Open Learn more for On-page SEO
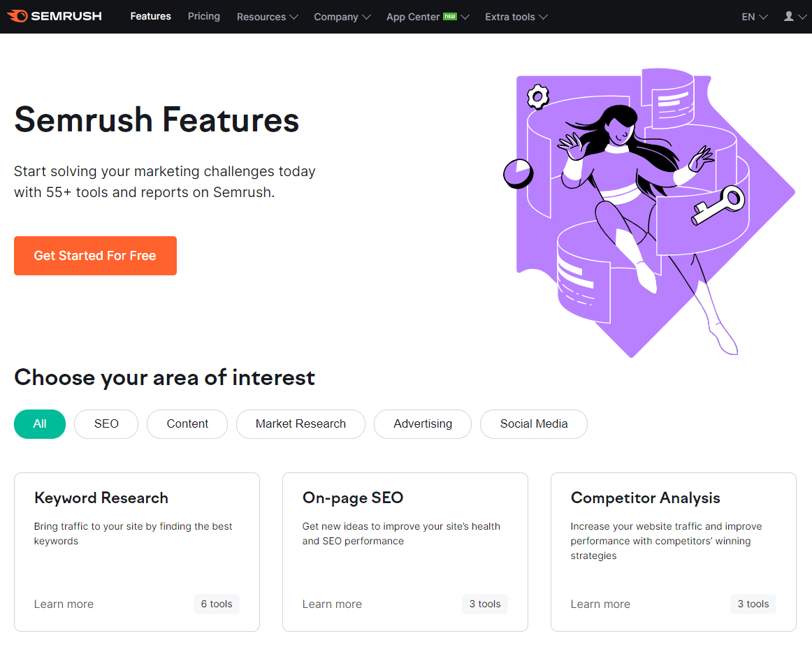This screenshot has height=645, width=812. point(332,604)
